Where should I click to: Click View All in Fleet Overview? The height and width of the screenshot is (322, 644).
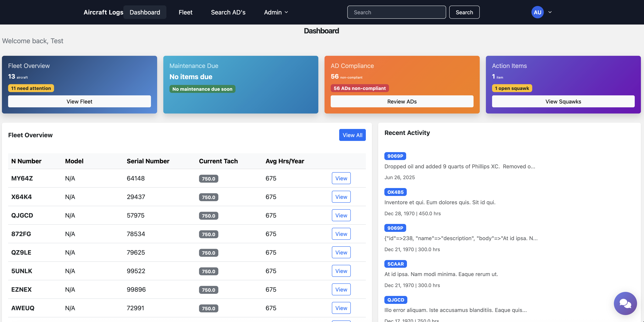(352, 135)
